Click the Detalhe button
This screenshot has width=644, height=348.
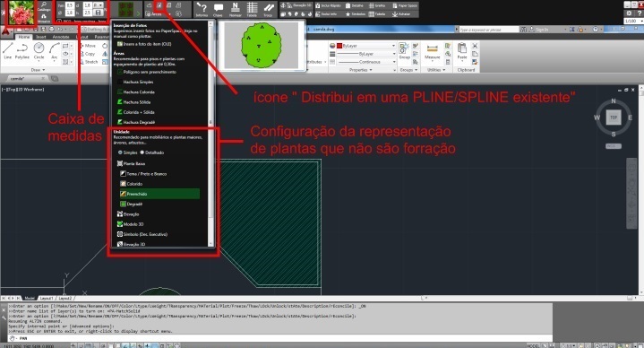pos(355,5)
